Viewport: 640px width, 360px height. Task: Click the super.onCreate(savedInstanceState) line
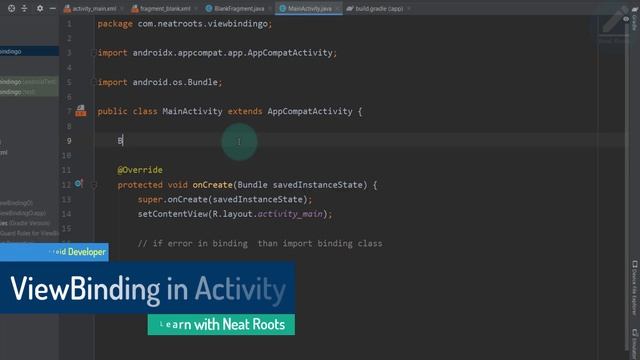coord(224,199)
